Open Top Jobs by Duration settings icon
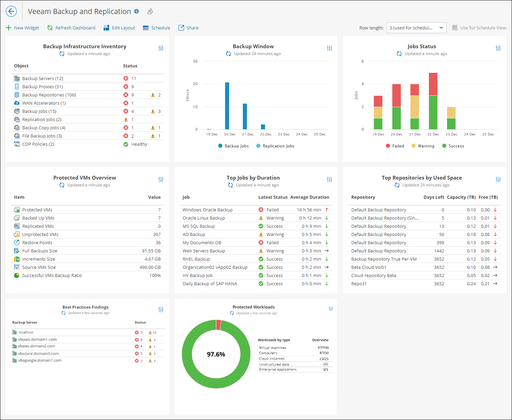 point(329,180)
